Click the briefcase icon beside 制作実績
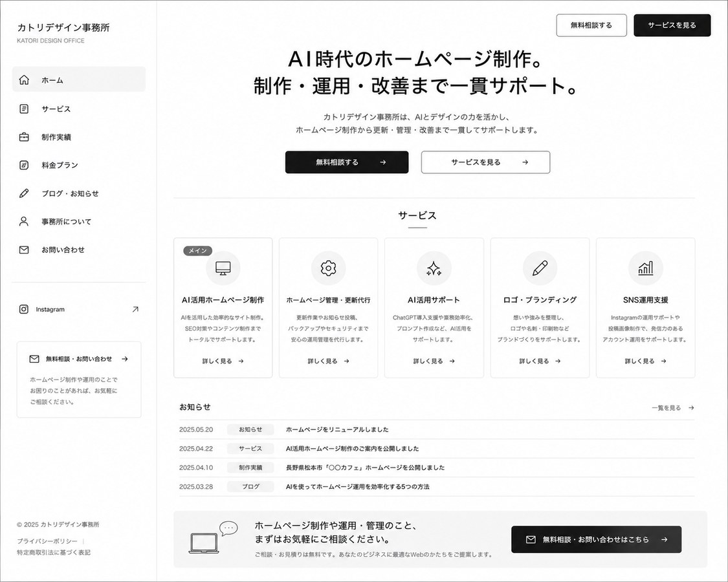The height and width of the screenshot is (582, 728). click(x=24, y=137)
